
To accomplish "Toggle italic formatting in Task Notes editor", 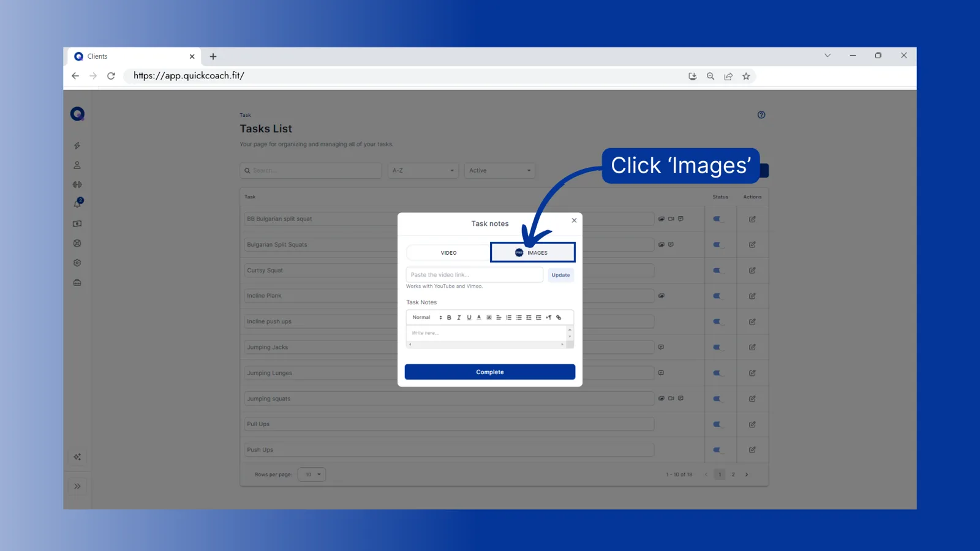I will click(459, 318).
